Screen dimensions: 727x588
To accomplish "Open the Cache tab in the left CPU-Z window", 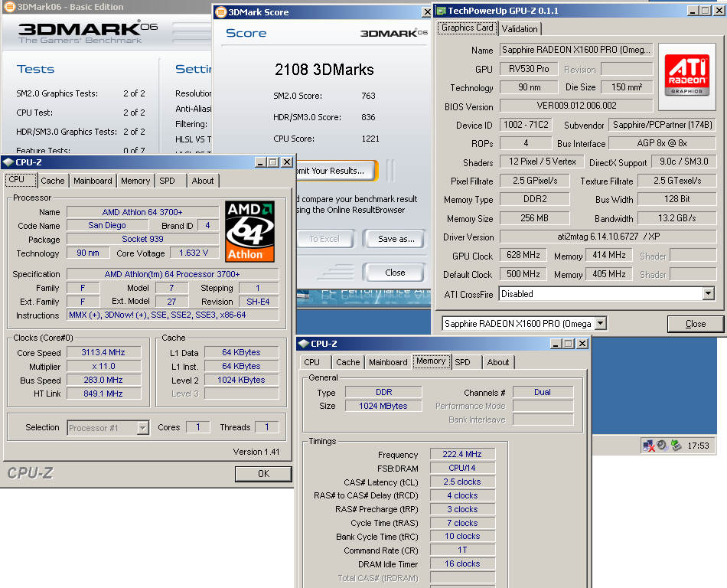I will tap(52, 181).
